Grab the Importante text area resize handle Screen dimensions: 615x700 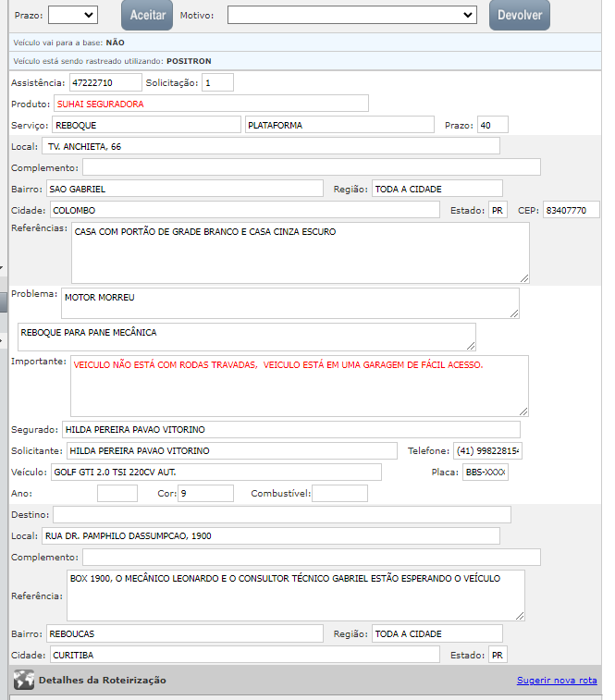click(x=523, y=411)
